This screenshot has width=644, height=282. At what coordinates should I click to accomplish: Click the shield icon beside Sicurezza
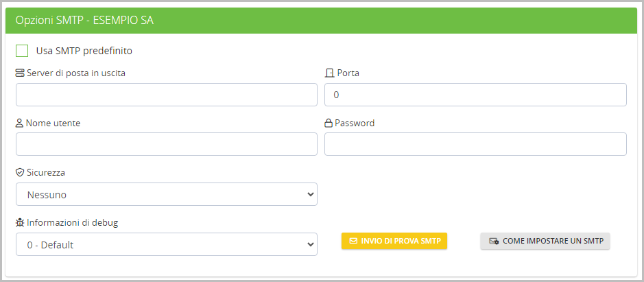[20, 172]
